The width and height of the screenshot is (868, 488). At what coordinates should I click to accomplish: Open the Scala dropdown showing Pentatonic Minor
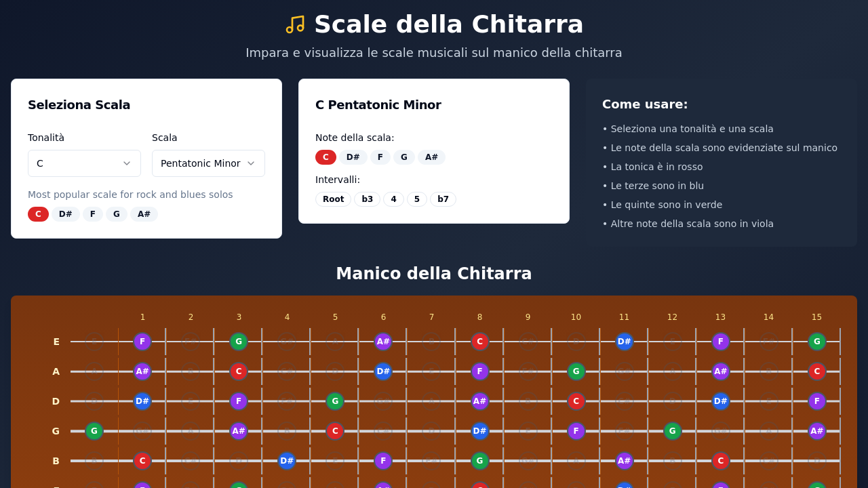pyautogui.click(x=208, y=163)
